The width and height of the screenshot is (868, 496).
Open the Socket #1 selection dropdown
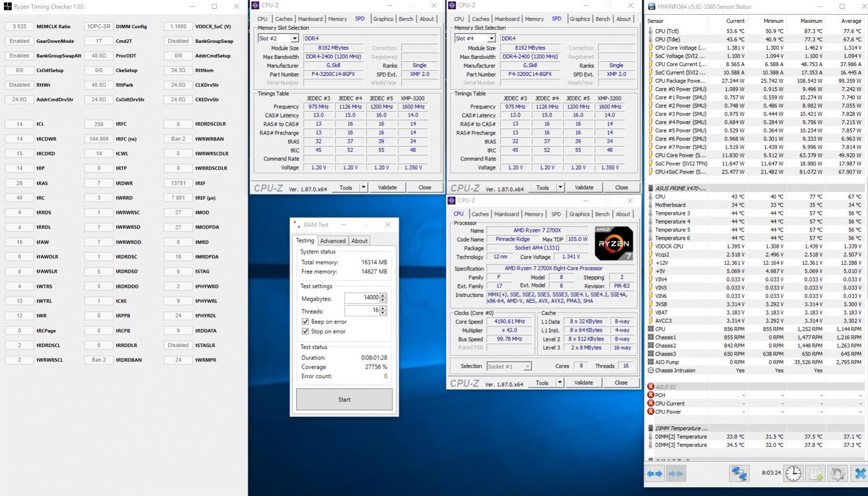pyautogui.click(x=527, y=366)
